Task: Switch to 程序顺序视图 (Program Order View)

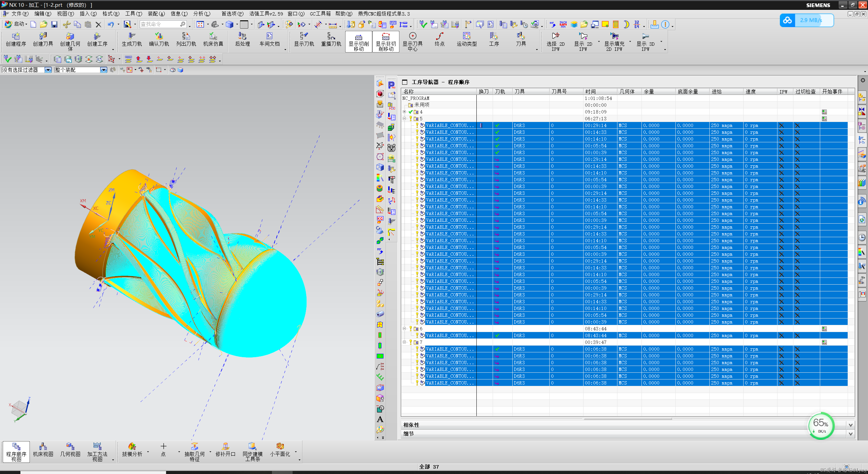Action: pyautogui.click(x=16, y=452)
